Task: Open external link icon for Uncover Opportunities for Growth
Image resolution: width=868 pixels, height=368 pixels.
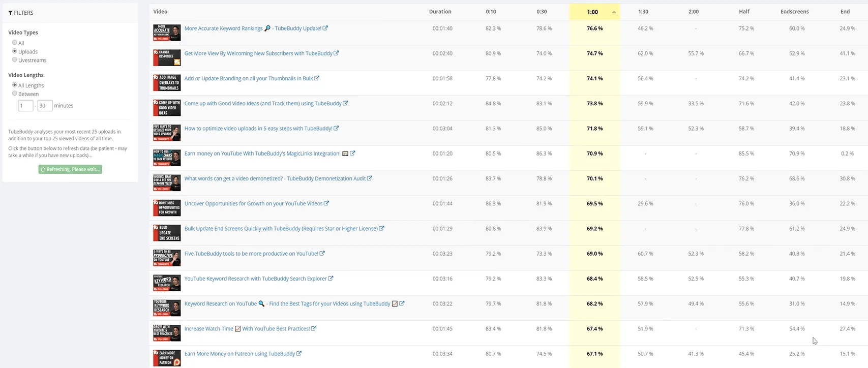Action: [326, 203]
